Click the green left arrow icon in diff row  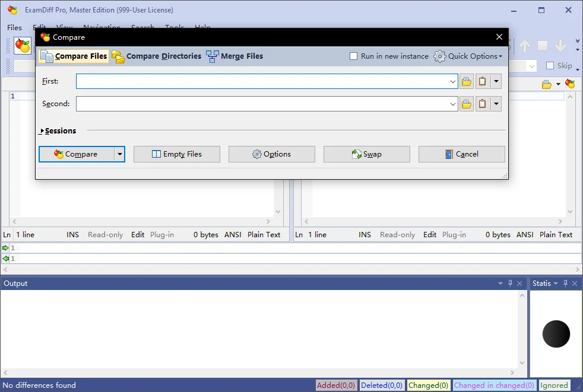tap(5, 259)
